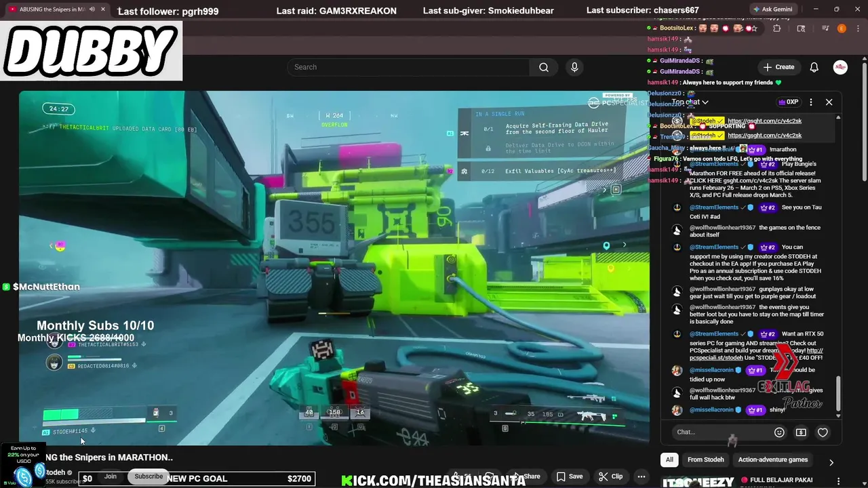Save the video to playlist
The height and width of the screenshot is (488, 868).
[x=570, y=476]
